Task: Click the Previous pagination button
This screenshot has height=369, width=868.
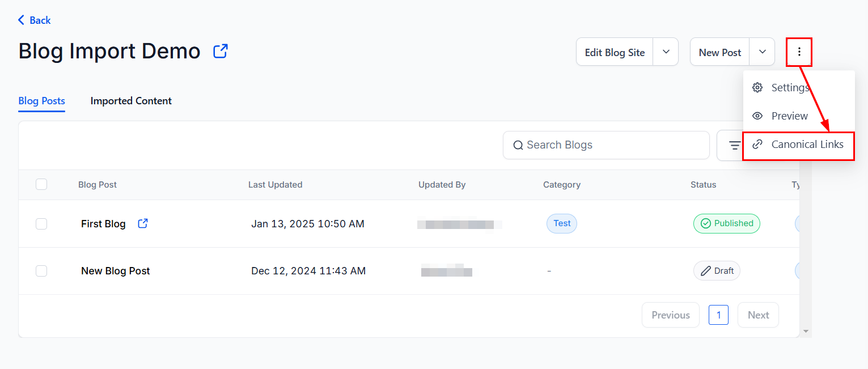Action: 671,315
